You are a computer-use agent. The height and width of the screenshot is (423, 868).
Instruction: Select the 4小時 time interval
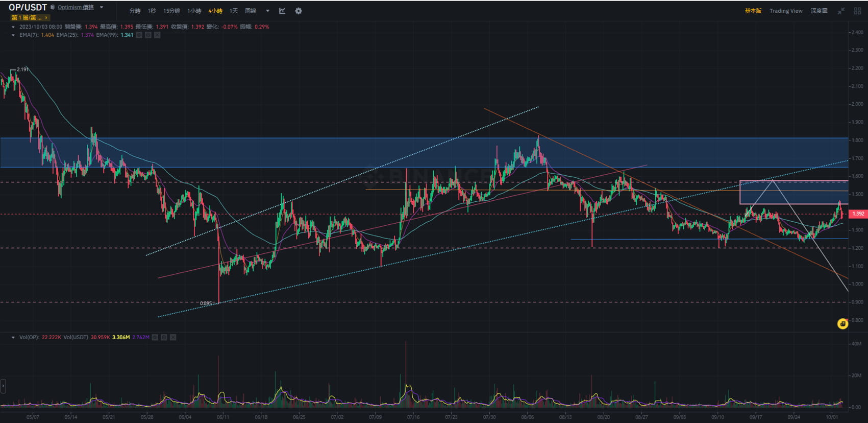point(215,11)
